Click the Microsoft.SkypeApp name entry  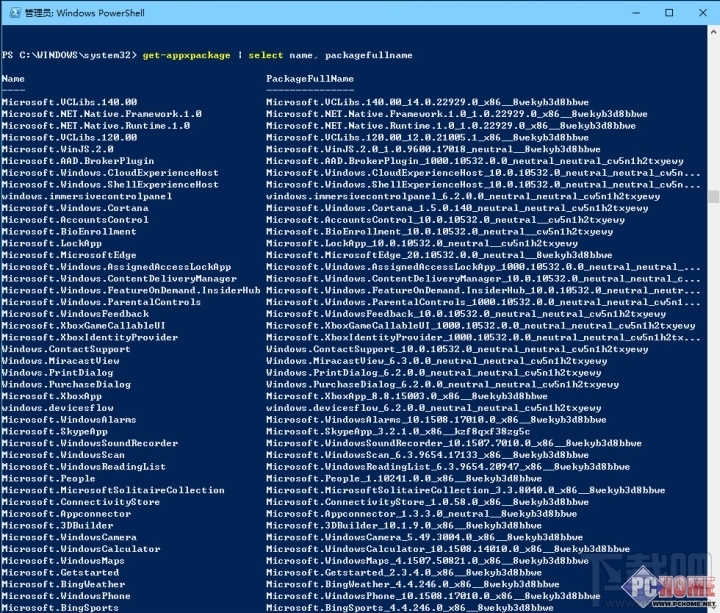[54, 431]
